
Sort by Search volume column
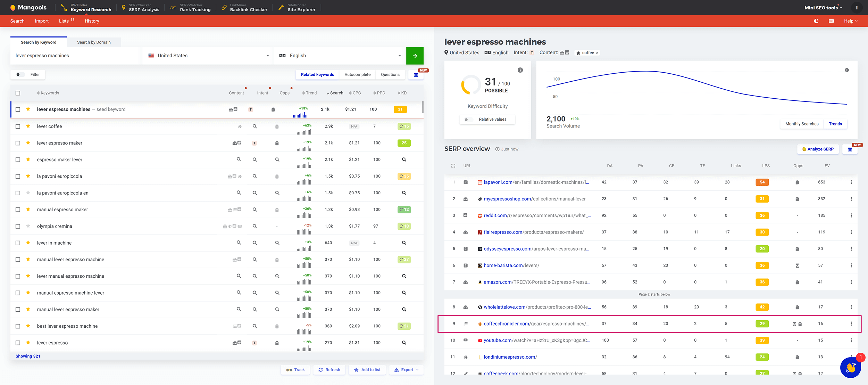(x=335, y=93)
